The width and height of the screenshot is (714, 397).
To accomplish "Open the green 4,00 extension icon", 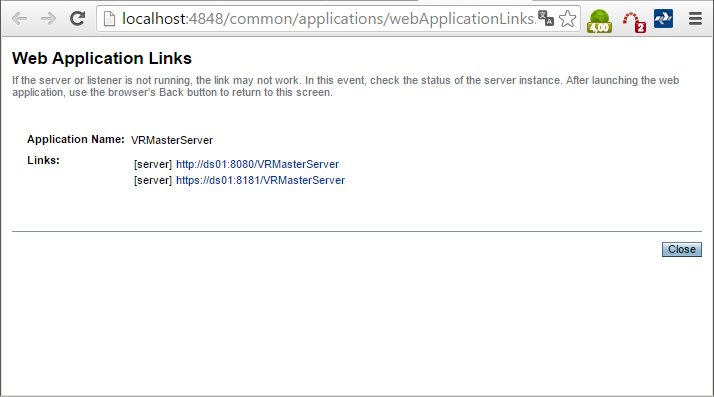I will tap(599, 21).
